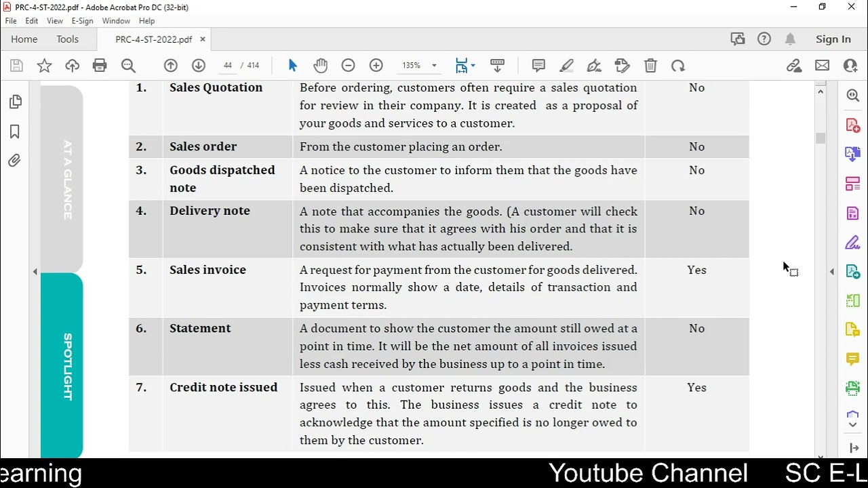Open the page stamp tool
Viewport: 868px width, 488px height.
pos(623,66)
